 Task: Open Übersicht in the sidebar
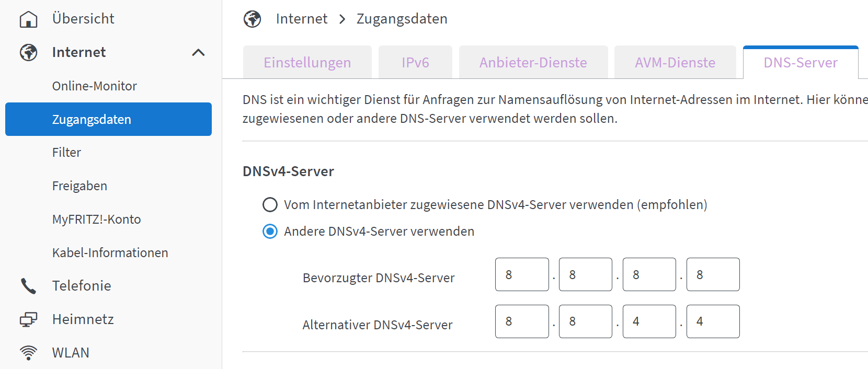coord(83,19)
